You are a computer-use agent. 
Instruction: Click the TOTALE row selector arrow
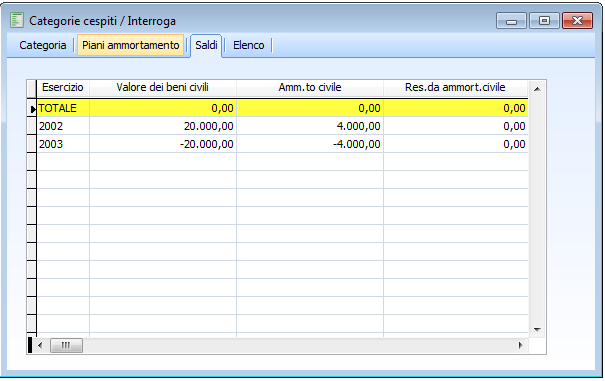tap(32, 108)
